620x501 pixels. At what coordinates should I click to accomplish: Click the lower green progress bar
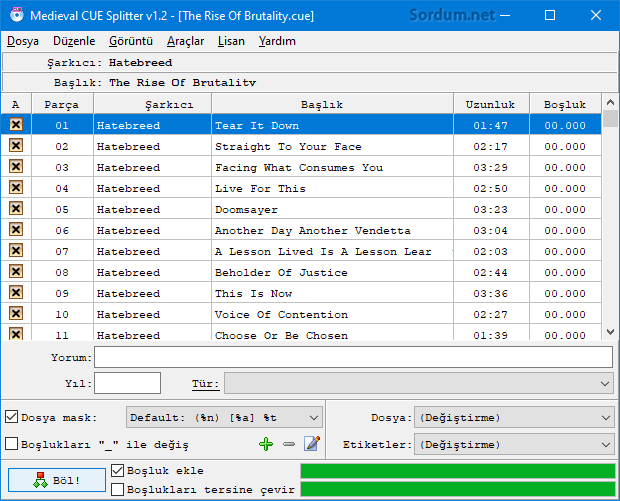[x=457, y=489]
